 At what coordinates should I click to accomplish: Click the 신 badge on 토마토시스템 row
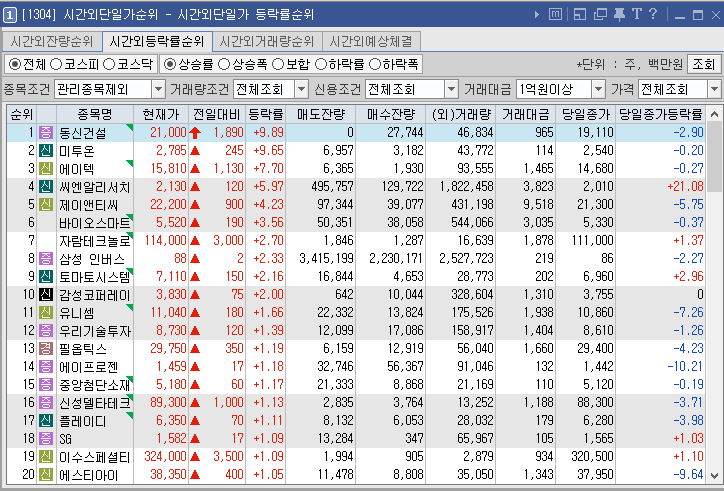(x=45, y=277)
